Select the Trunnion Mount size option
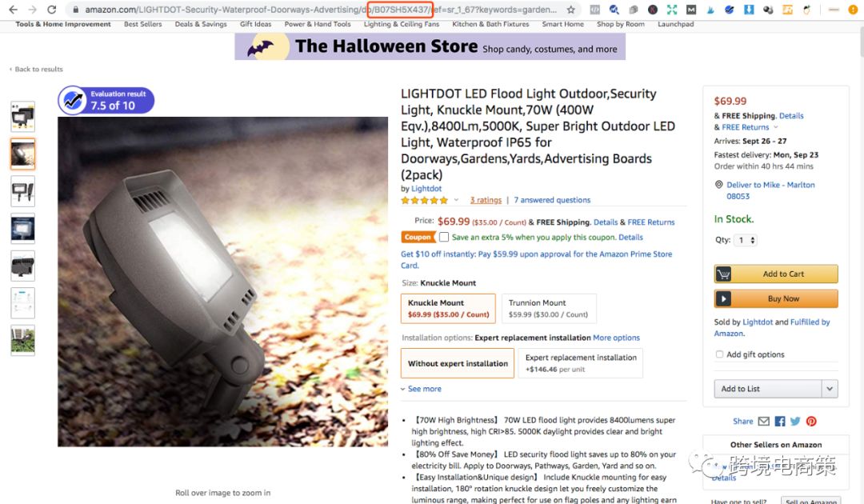 coord(548,309)
